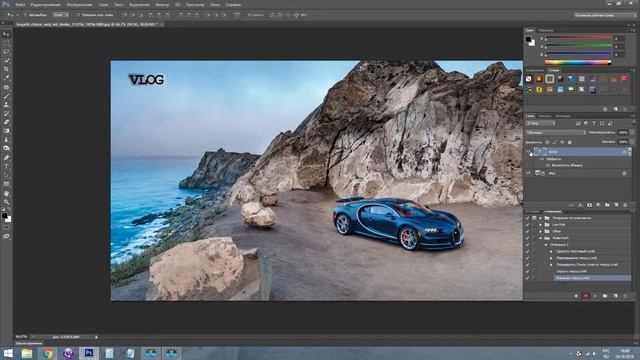This screenshot has width=640, height=360.
Task: Add layer style fx icon in Layers panel
Action: [580, 205]
